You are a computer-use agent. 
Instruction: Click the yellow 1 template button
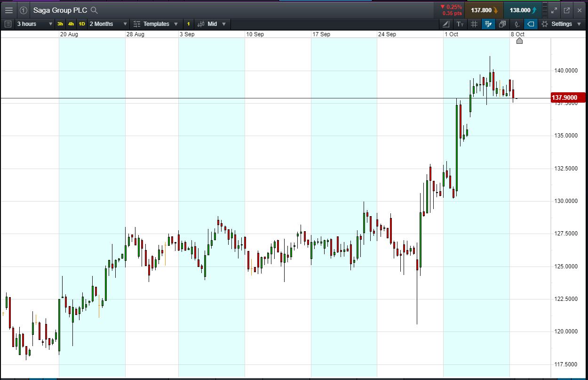pos(188,24)
